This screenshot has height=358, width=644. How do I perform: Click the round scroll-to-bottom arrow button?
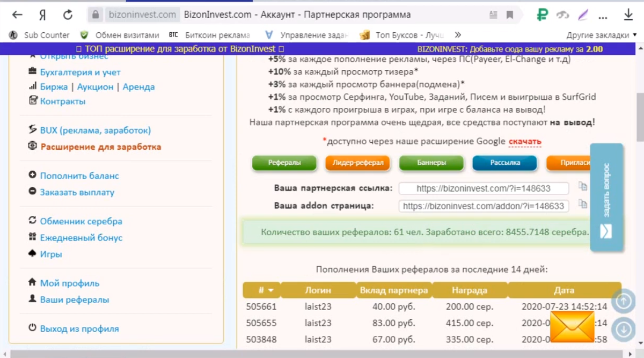623,330
